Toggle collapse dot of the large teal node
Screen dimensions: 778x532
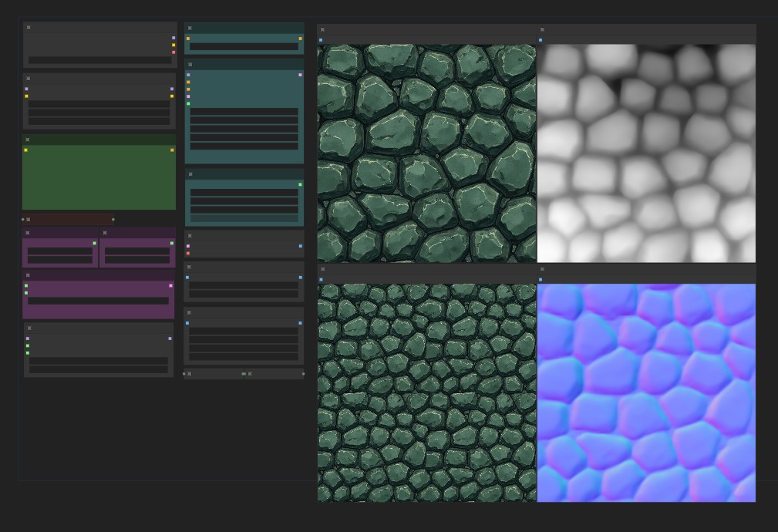point(190,65)
